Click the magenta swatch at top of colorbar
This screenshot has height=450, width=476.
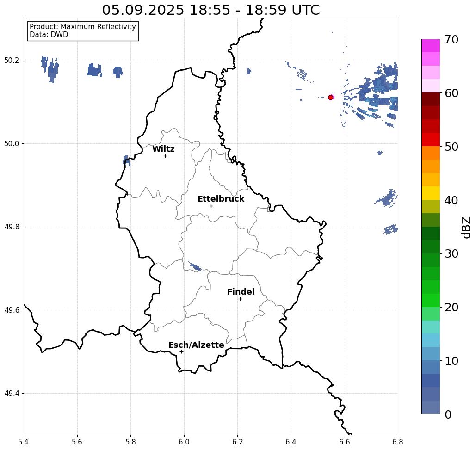pyautogui.click(x=431, y=46)
